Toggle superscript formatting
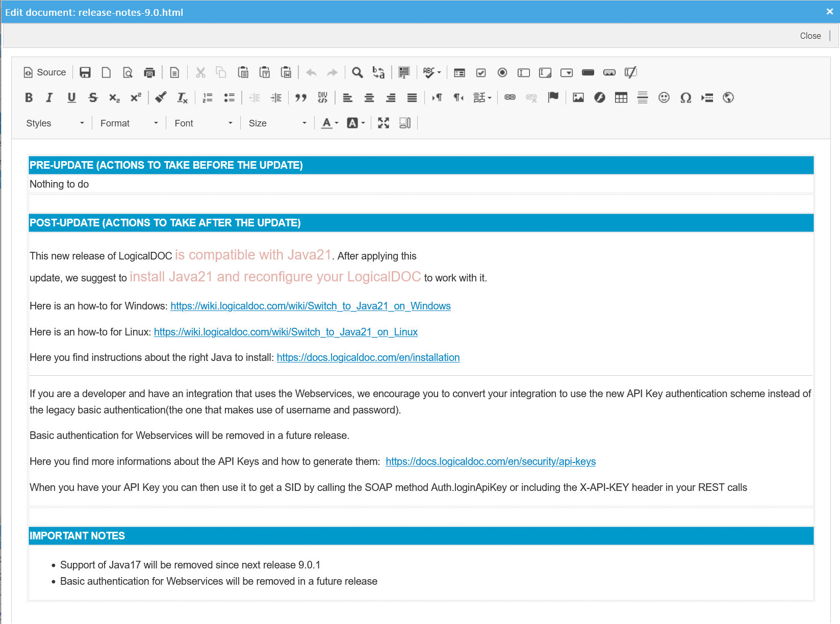 pyautogui.click(x=136, y=97)
